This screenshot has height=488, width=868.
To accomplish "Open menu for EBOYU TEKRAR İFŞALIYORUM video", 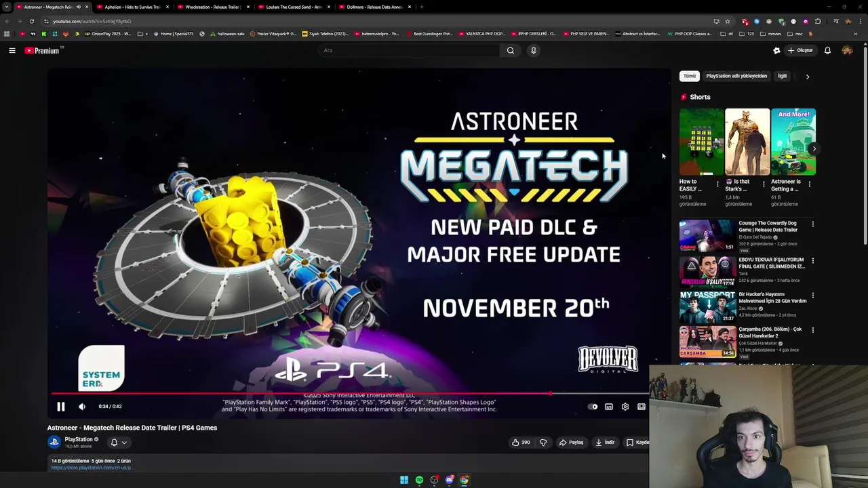I will (812, 260).
